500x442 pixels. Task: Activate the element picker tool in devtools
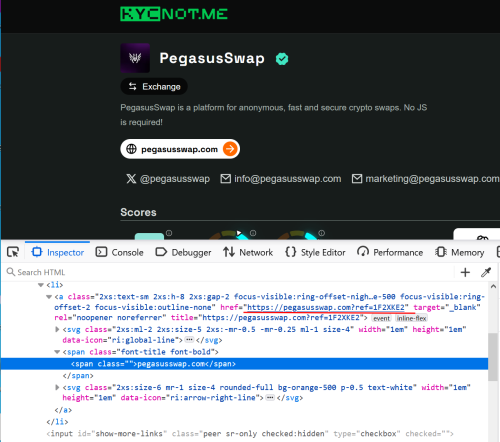click(x=13, y=252)
